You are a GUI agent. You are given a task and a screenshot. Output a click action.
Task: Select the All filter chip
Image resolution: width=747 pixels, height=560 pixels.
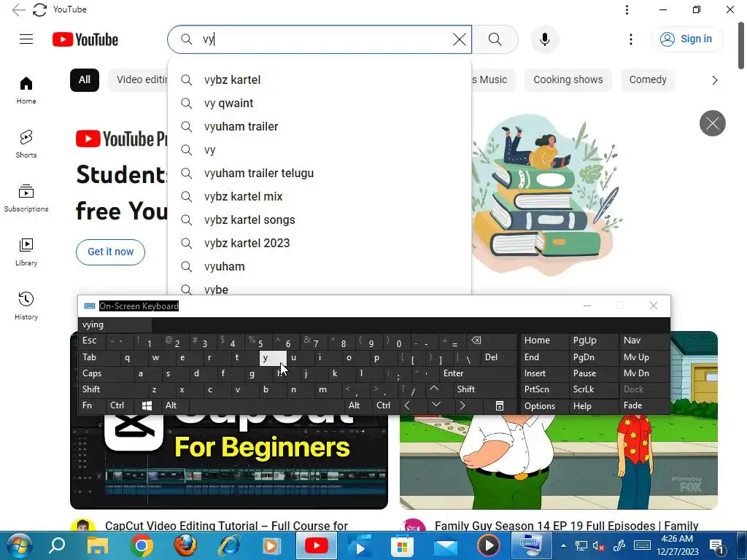point(85,80)
